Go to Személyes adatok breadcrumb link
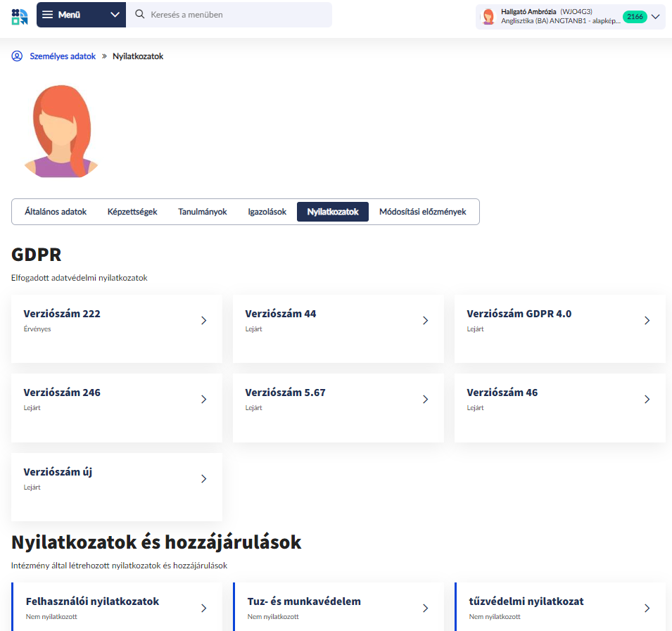This screenshot has height=631, width=672. click(63, 56)
